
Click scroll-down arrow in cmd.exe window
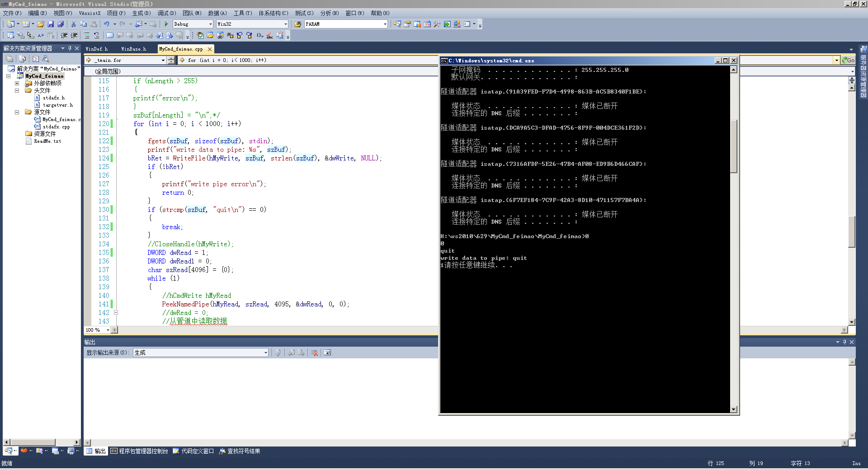[734, 409]
